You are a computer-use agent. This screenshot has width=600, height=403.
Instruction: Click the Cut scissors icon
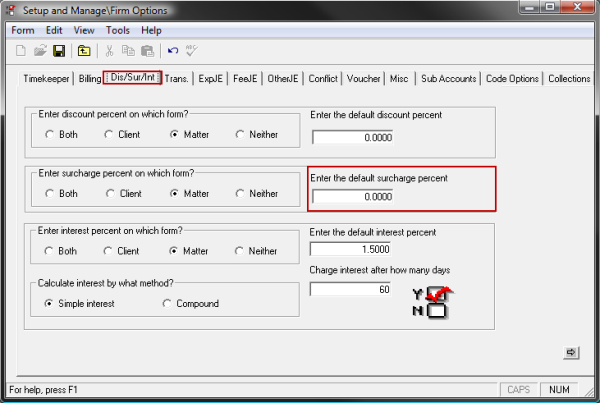tap(110, 51)
